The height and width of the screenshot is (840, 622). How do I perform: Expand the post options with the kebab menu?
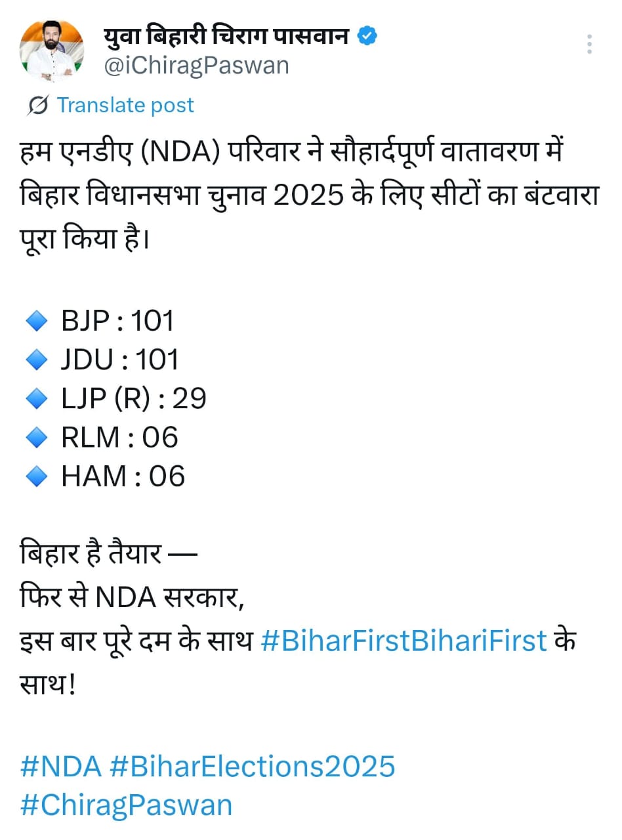coord(589,43)
